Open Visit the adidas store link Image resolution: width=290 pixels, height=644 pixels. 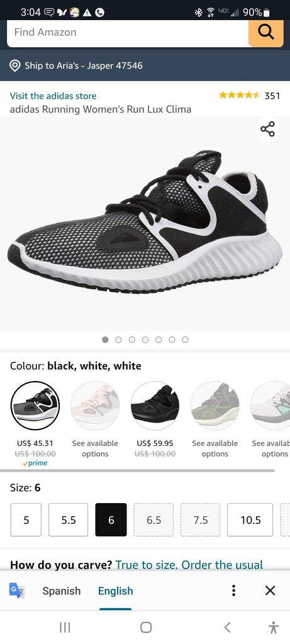click(x=53, y=96)
